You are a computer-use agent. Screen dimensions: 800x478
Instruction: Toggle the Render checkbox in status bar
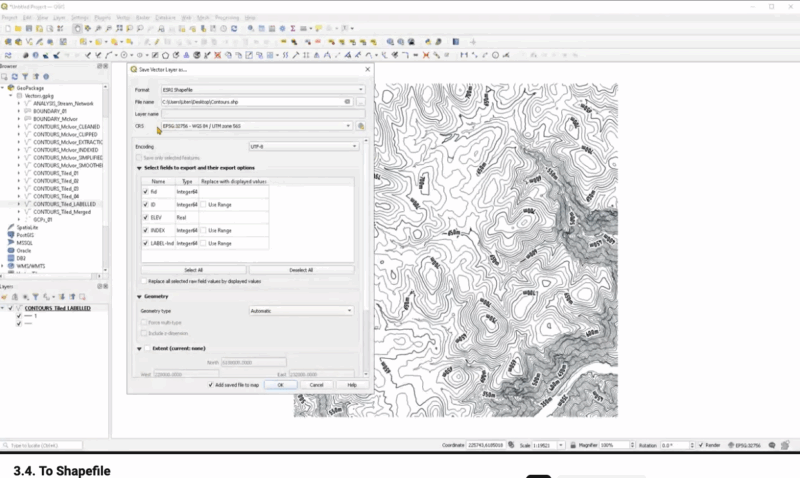click(701, 445)
